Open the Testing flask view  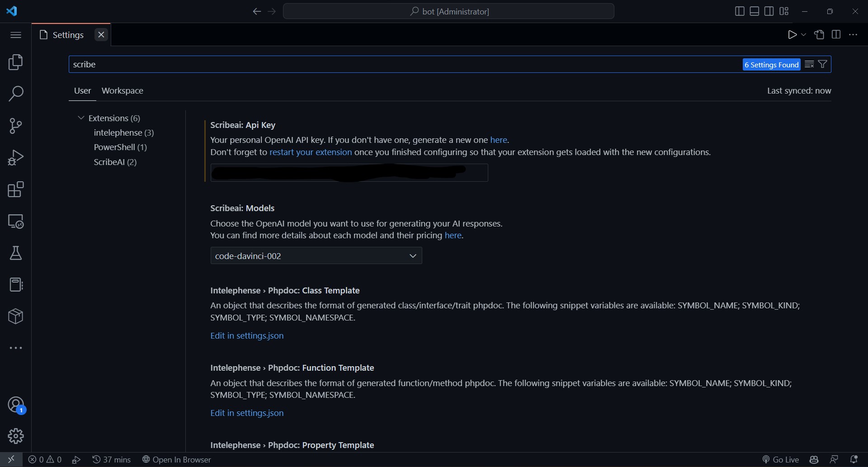(16, 253)
